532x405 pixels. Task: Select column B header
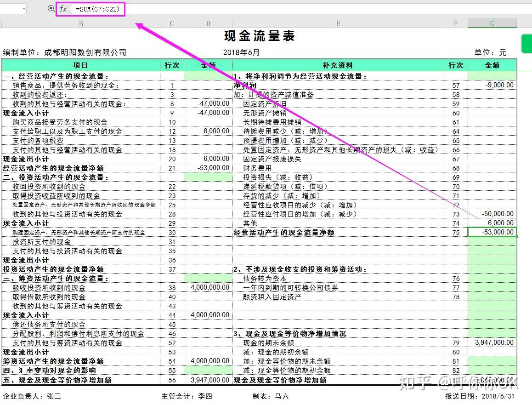click(x=80, y=23)
